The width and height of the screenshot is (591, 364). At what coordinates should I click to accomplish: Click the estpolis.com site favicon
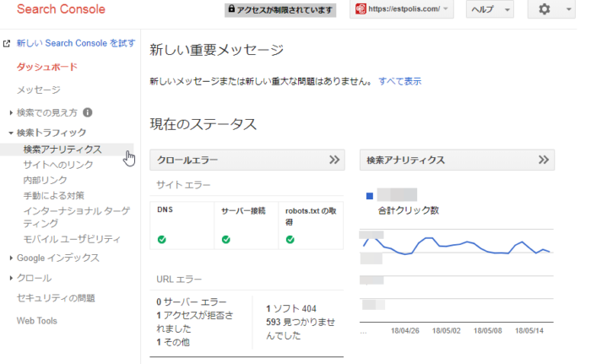pos(361,9)
